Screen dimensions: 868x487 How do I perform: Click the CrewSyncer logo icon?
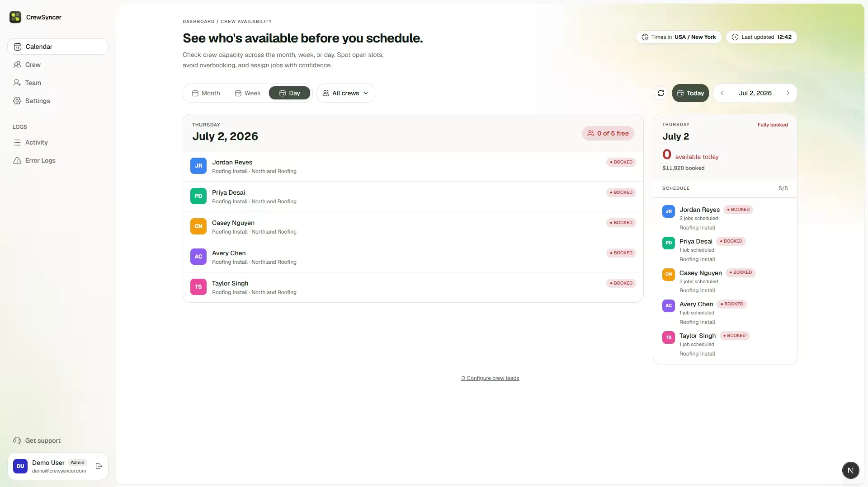coord(15,17)
